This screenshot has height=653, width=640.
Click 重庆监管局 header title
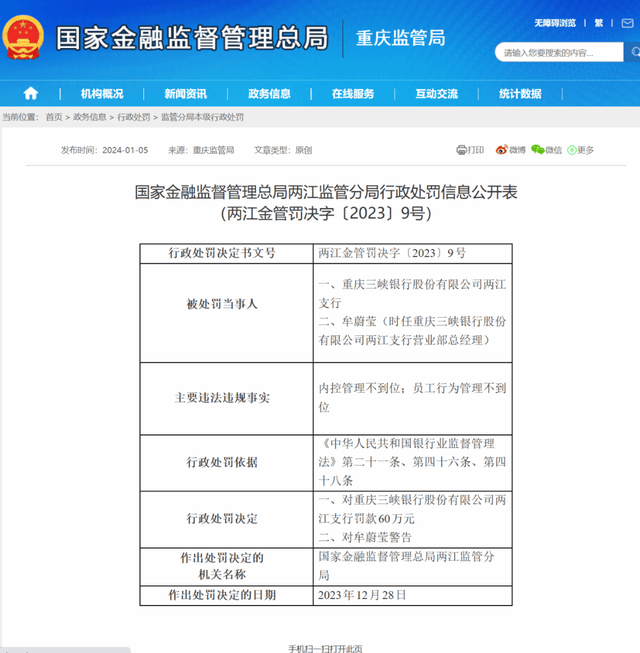point(400,38)
